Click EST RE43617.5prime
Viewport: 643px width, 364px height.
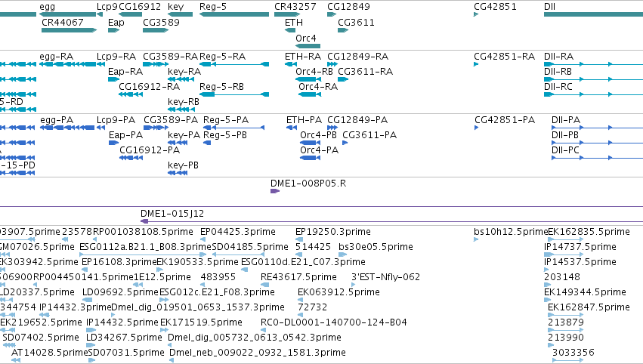click(x=298, y=277)
